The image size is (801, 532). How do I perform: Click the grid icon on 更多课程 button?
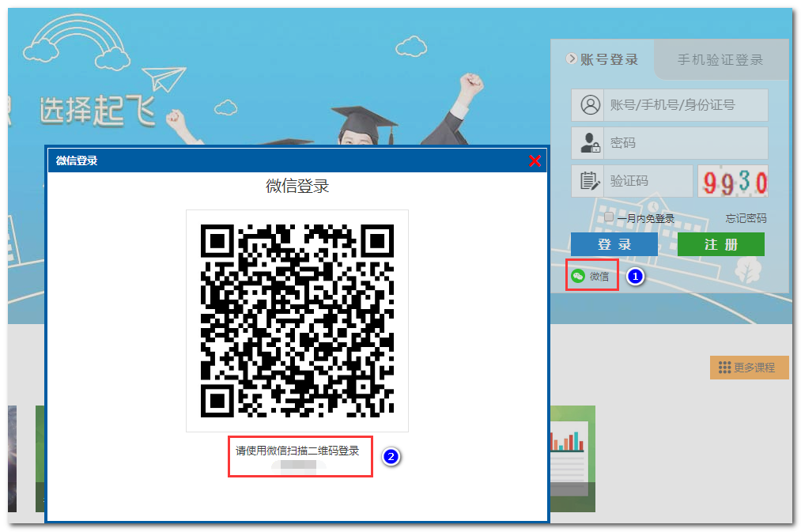click(724, 368)
